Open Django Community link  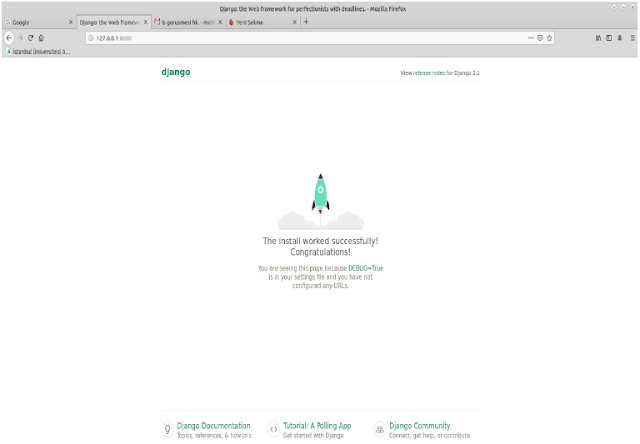420,426
